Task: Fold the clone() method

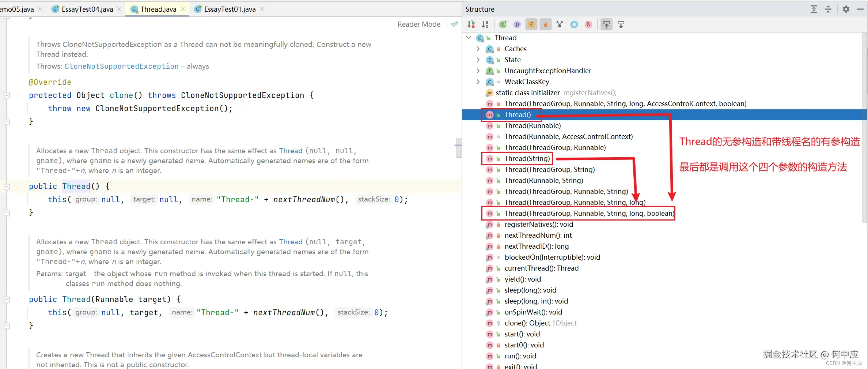Action: click(7, 96)
